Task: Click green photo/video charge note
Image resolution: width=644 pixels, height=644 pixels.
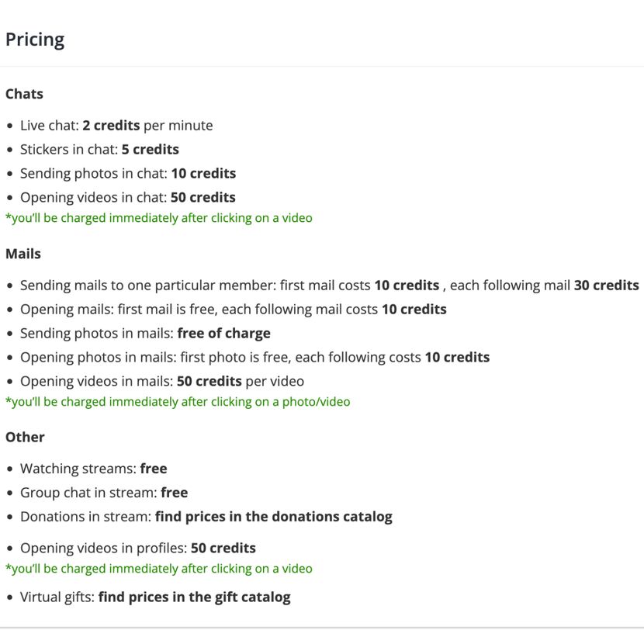Action: tap(178, 402)
